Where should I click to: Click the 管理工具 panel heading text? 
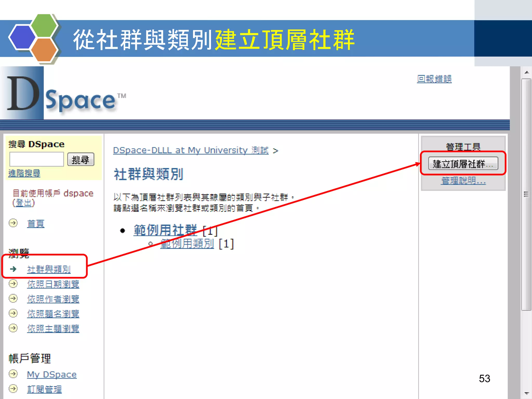click(463, 147)
